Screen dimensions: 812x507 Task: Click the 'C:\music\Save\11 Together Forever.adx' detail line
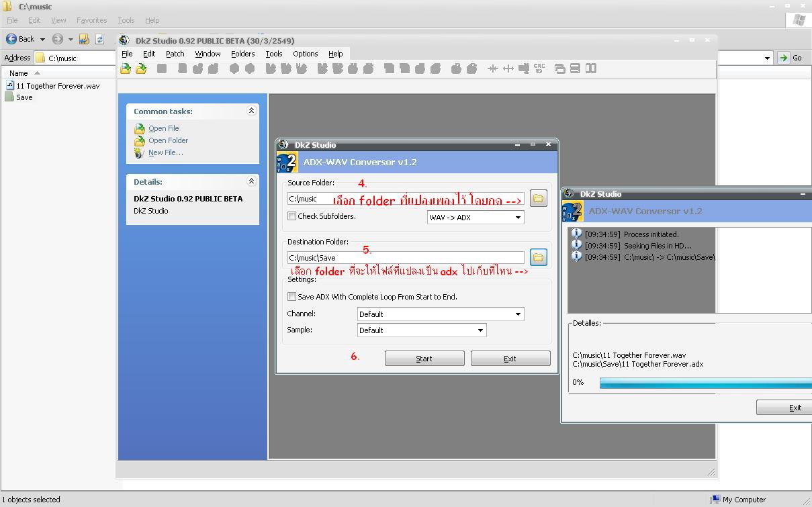tap(638, 364)
